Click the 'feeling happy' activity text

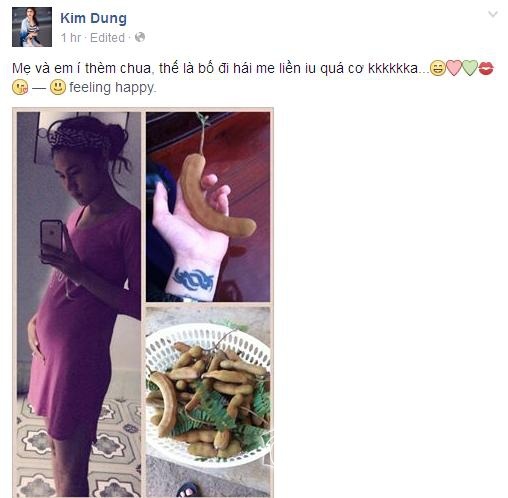(x=112, y=88)
